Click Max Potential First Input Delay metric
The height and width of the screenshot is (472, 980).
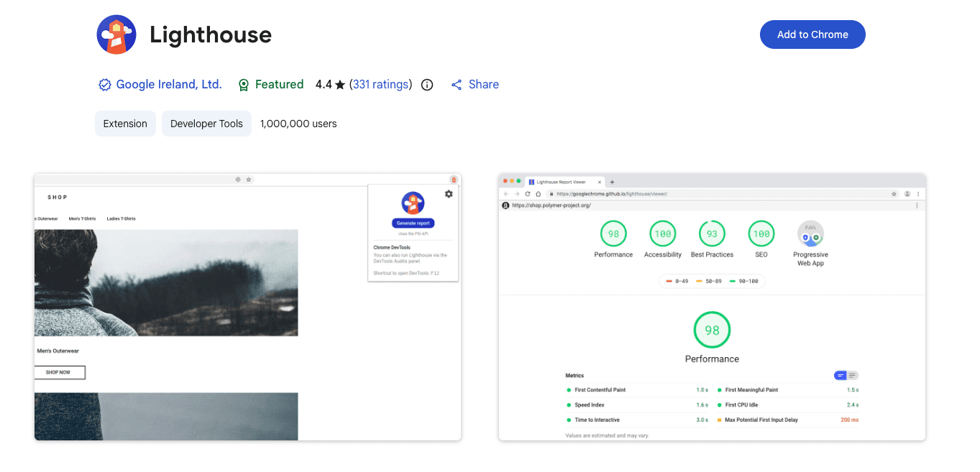coord(788,420)
